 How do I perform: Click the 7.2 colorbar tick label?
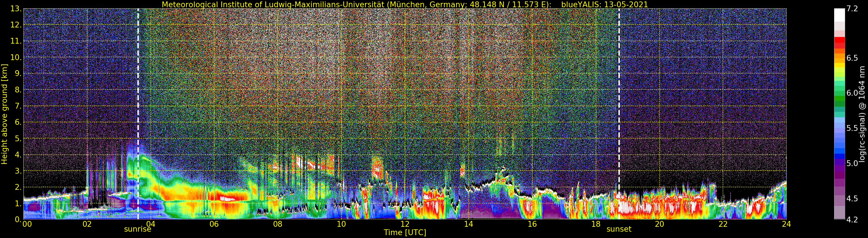click(852, 9)
